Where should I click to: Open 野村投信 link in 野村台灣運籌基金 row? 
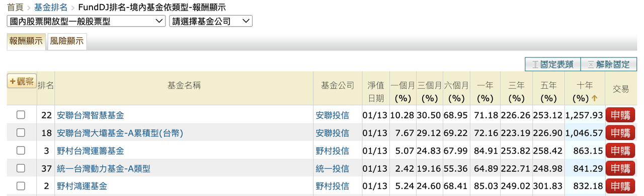click(333, 151)
